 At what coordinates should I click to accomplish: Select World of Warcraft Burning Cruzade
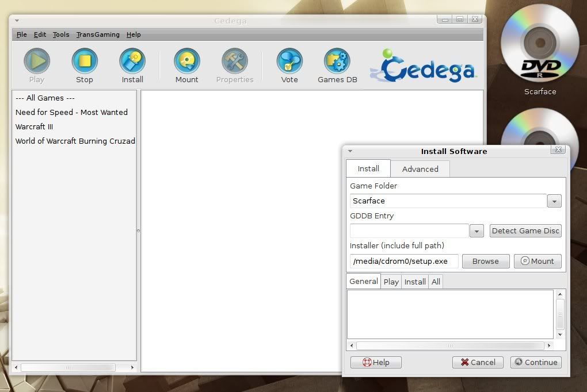74,141
